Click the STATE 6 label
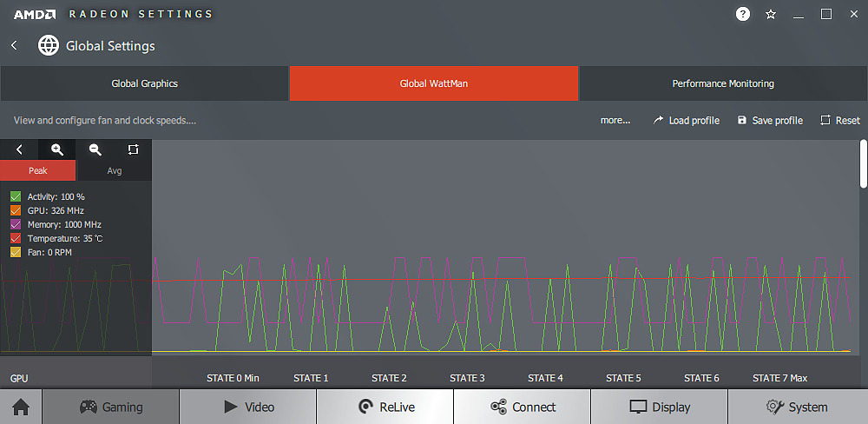This screenshot has height=424, width=868. 701,378
